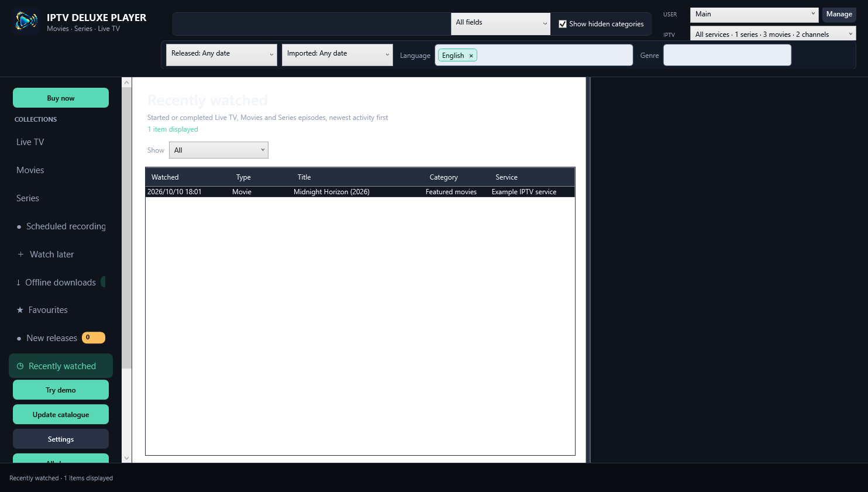Viewport: 868px width, 492px height.
Task: Sort table by Watched column header
Action: click(x=188, y=177)
